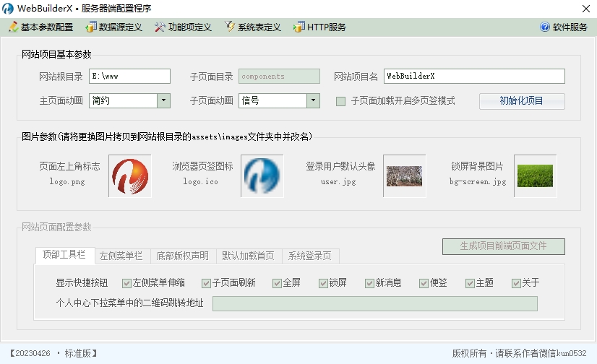Open 软件服务 help item

(x=564, y=27)
